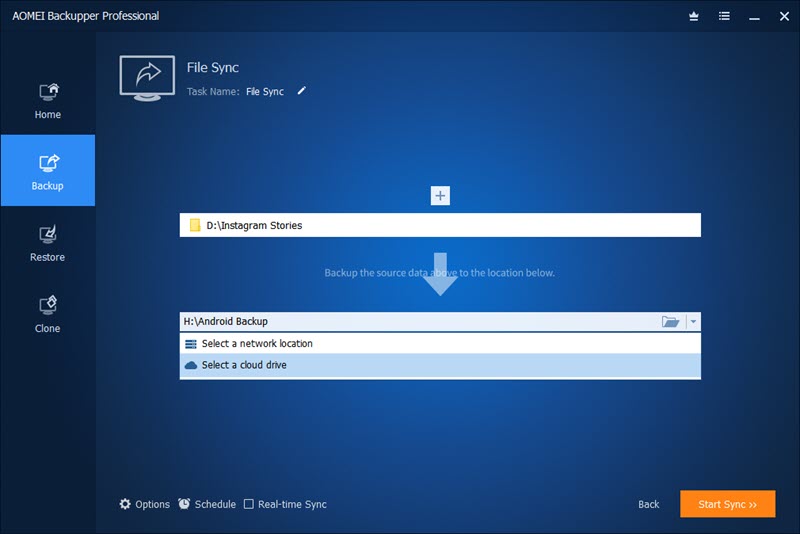Open the Home section in the sidebar
The width and height of the screenshot is (800, 534).
point(47,101)
